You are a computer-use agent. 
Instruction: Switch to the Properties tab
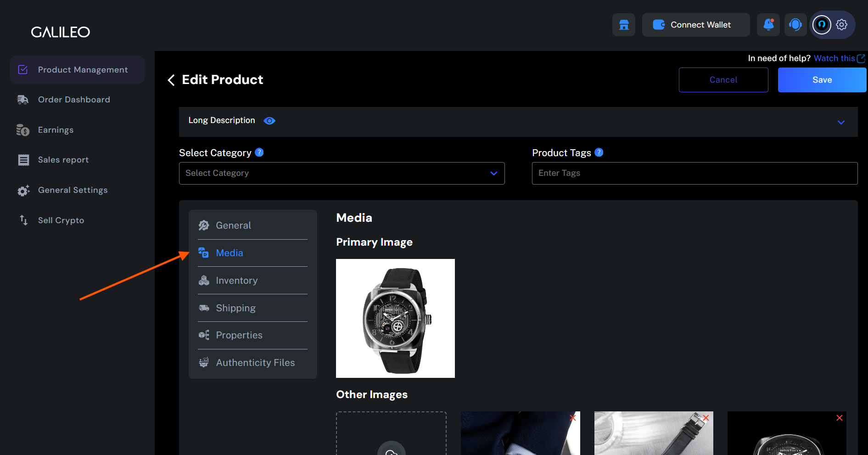coord(252,335)
